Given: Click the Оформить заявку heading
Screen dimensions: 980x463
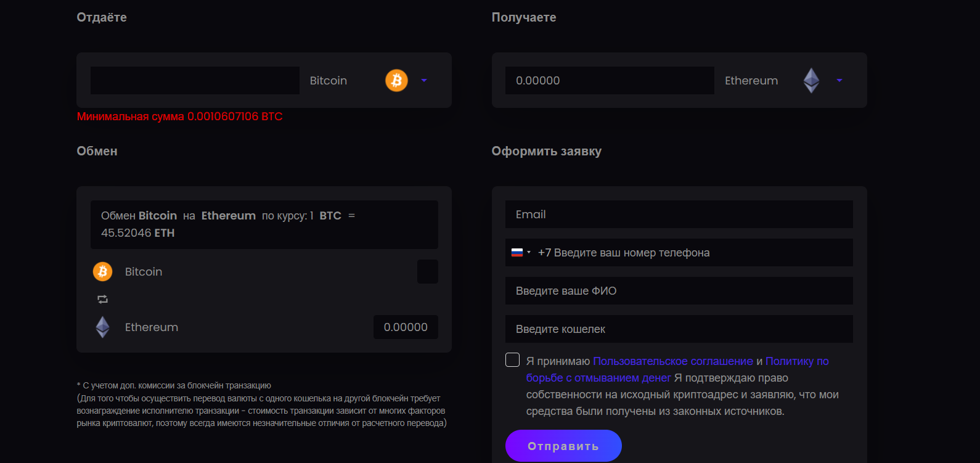Looking at the screenshot, I should [x=547, y=151].
